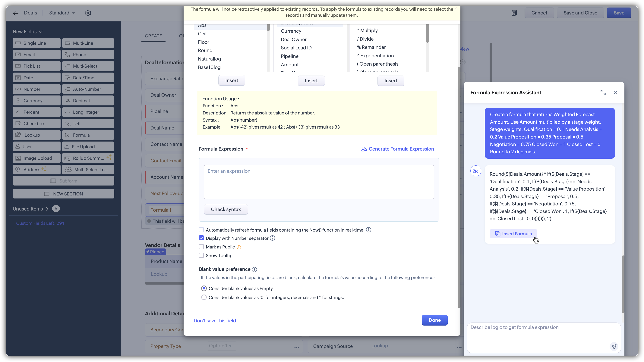Switch to the CREATE tab
Image resolution: width=644 pixels, height=362 pixels.
point(153,36)
